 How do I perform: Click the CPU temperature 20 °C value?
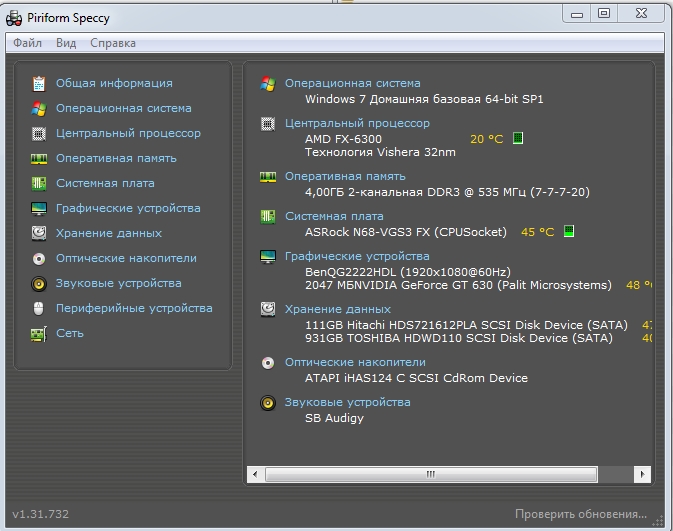[x=486, y=139]
